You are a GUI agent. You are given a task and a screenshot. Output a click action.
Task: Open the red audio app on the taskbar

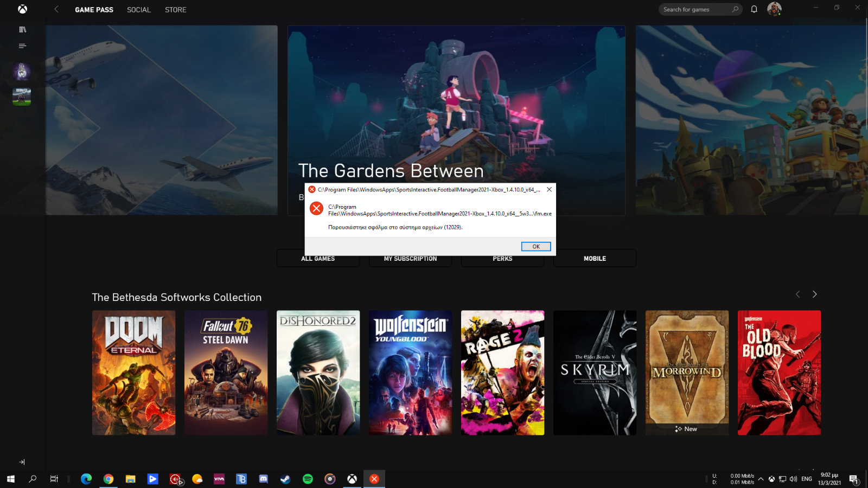click(x=175, y=479)
